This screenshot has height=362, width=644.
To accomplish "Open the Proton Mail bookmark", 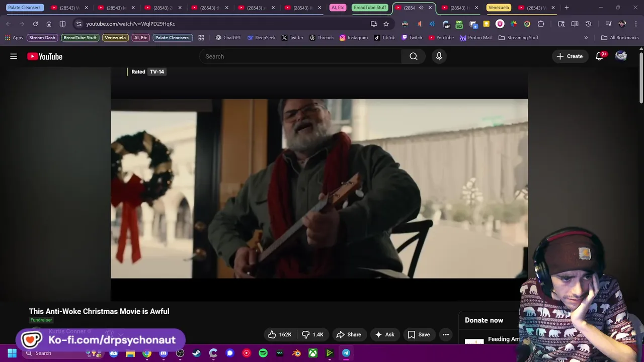I will pyautogui.click(x=475, y=38).
